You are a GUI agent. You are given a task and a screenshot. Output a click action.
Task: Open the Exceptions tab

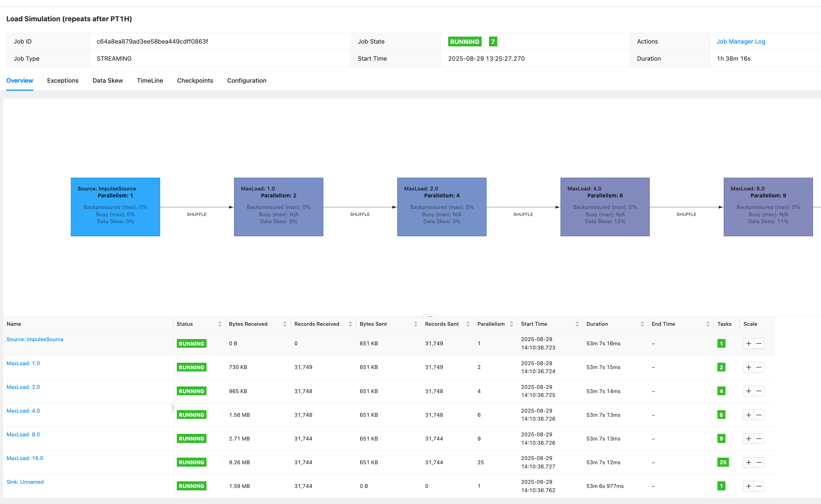(63, 81)
